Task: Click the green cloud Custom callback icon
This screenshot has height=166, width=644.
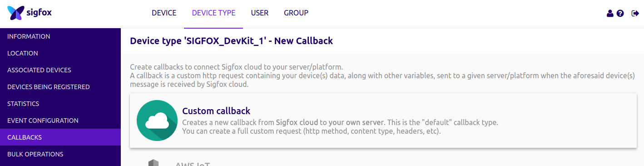Action: point(157,121)
